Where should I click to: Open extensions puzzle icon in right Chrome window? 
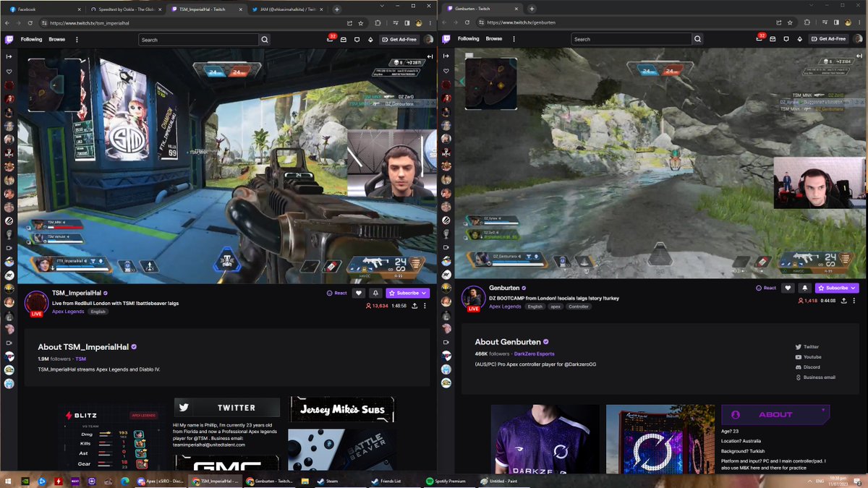(x=807, y=22)
